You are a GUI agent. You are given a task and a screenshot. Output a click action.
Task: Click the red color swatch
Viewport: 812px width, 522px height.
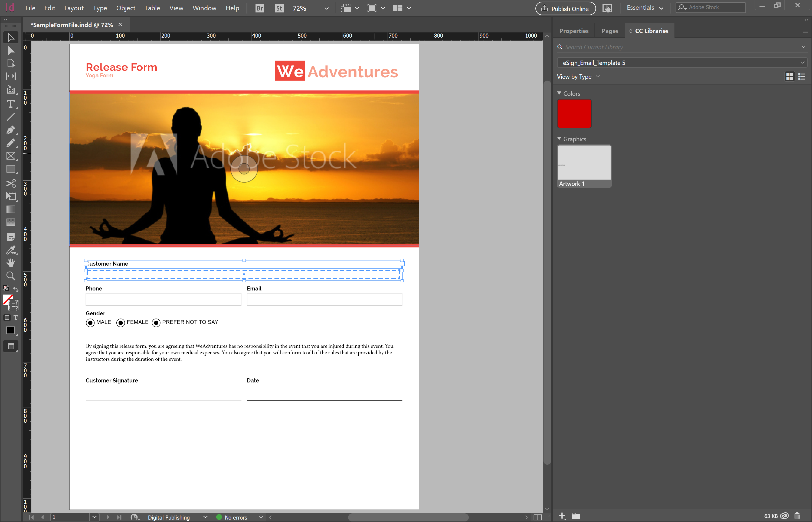tap(574, 114)
